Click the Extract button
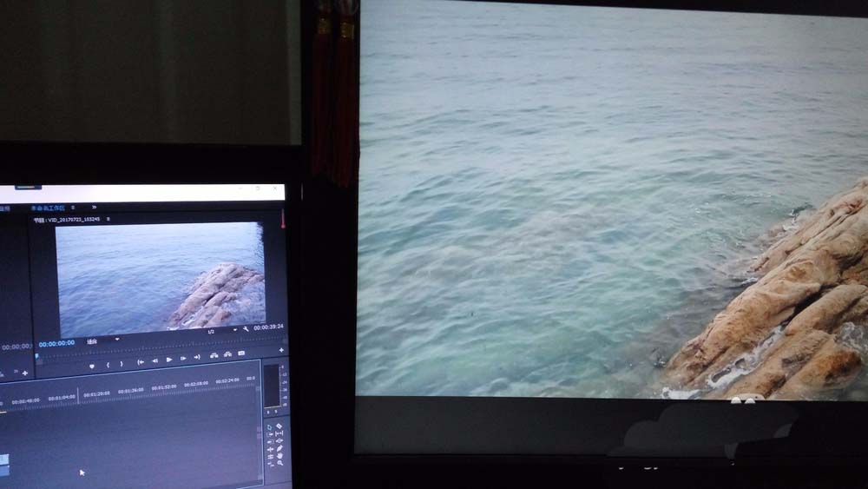 point(227,354)
